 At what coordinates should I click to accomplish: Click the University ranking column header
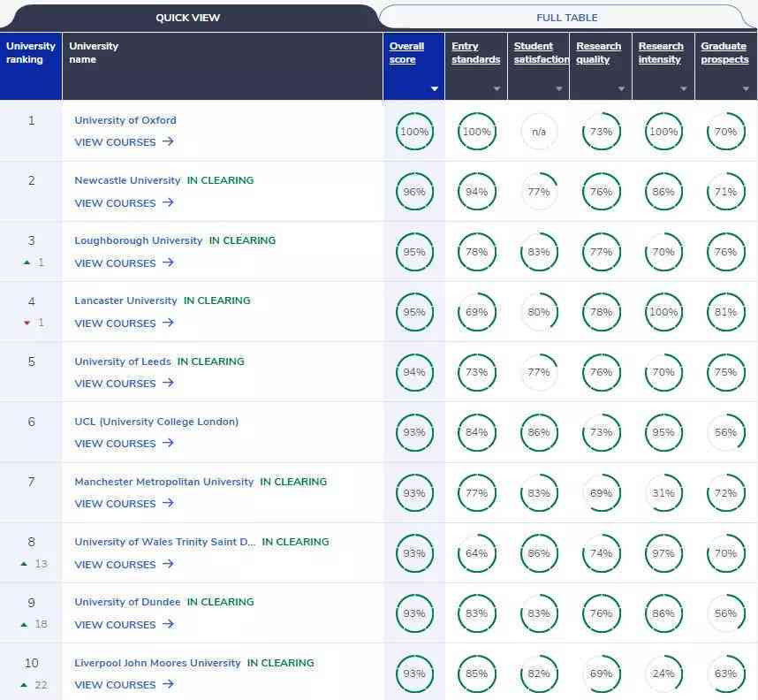click(31, 65)
